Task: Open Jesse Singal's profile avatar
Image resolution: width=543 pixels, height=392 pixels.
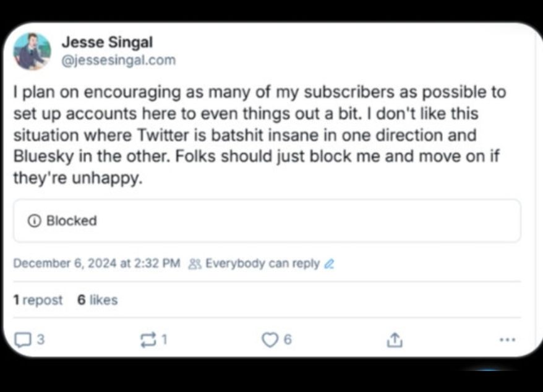Action: point(32,51)
